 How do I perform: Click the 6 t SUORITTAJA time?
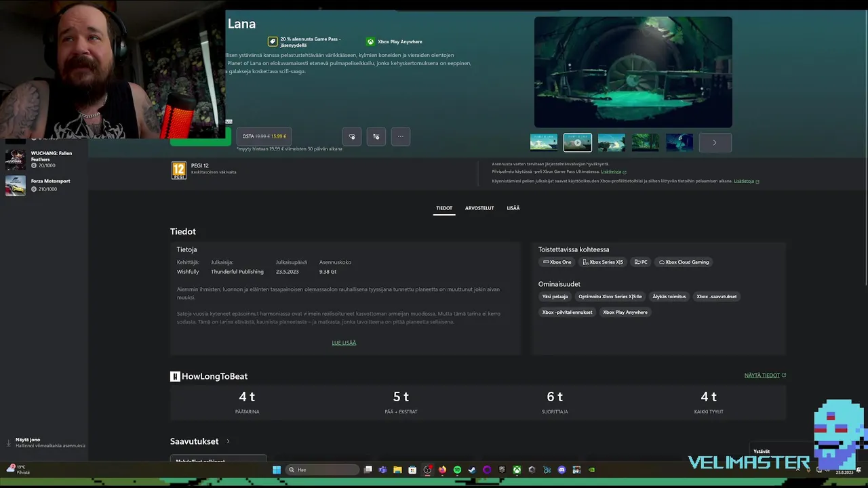pos(555,396)
